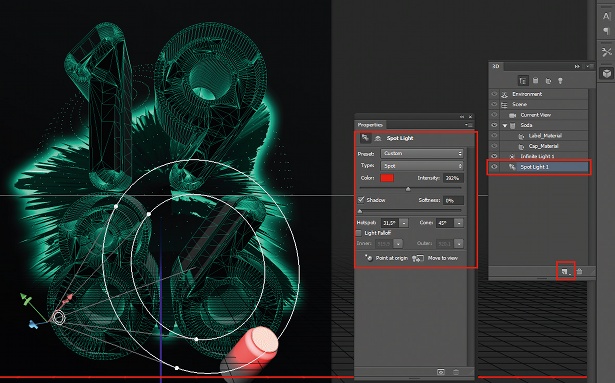Filter 3D panel by whole scene
Viewport: 615px width, 383px height.
tap(522, 81)
